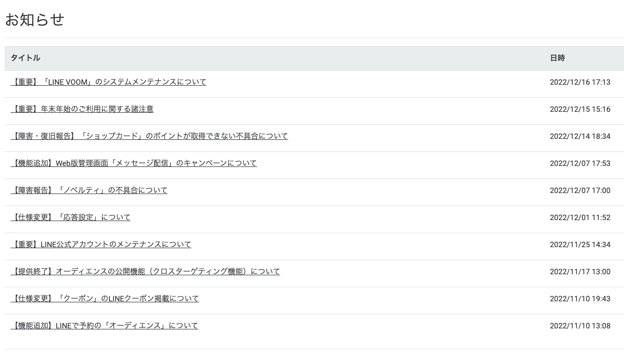Open the cross-targeting feature discontinuation notice
This screenshot has height=364, width=624.
coord(145,272)
